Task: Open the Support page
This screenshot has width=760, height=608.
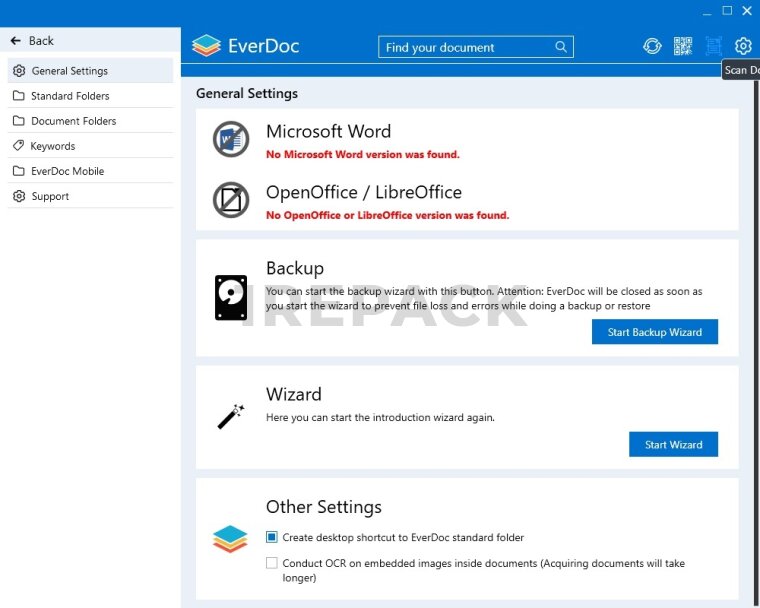Action: [x=50, y=196]
